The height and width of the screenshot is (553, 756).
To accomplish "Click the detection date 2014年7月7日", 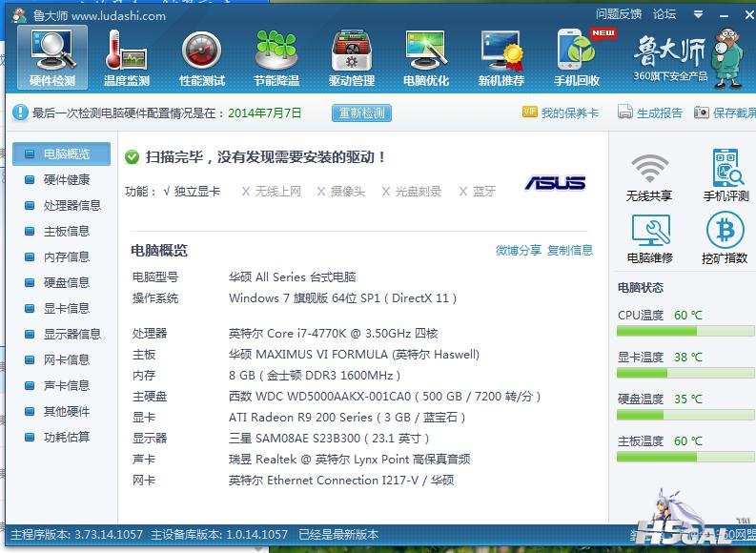I will [265, 113].
